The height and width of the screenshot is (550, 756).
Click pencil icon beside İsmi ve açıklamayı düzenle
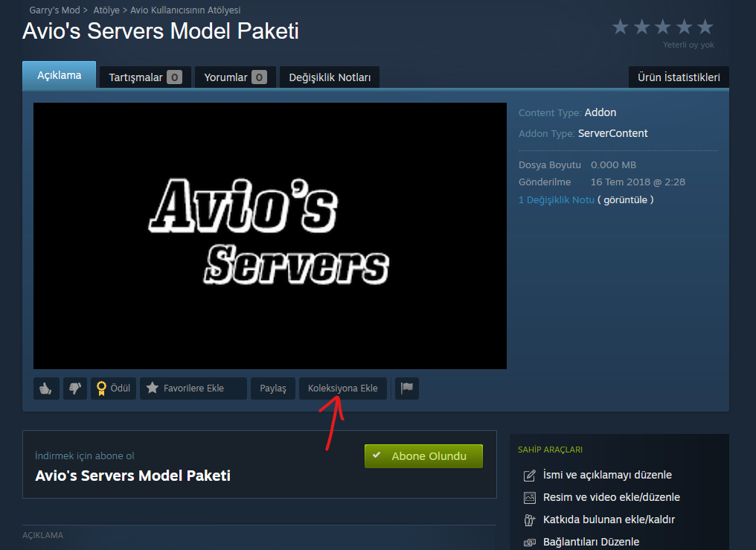[x=529, y=476]
